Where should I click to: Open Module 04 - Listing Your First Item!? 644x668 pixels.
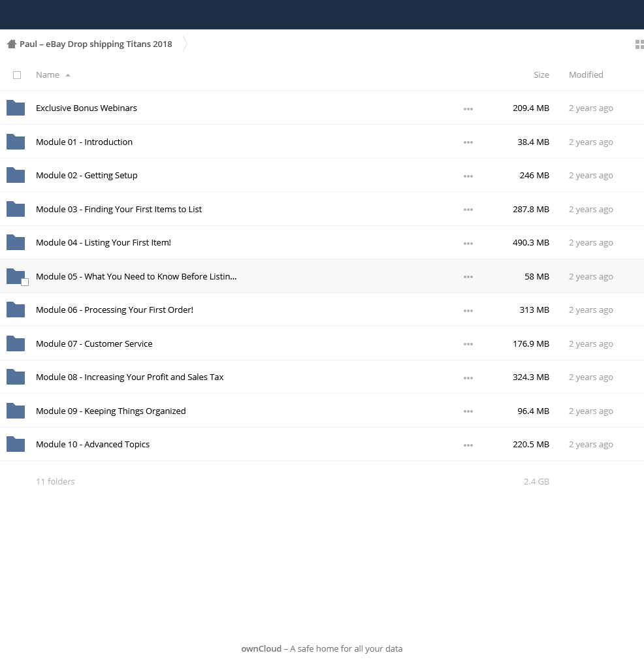[104, 242]
